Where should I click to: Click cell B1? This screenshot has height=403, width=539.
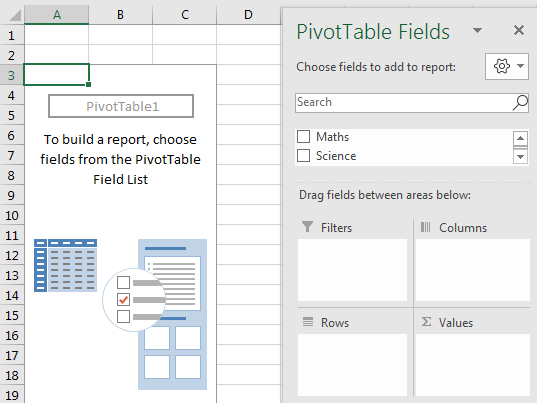point(120,35)
